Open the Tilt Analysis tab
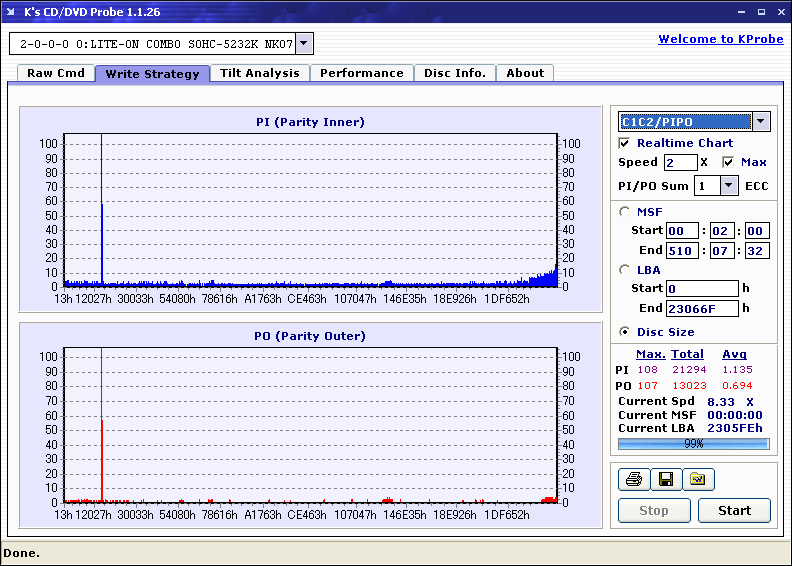The image size is (792, 566). click(260, 73)
